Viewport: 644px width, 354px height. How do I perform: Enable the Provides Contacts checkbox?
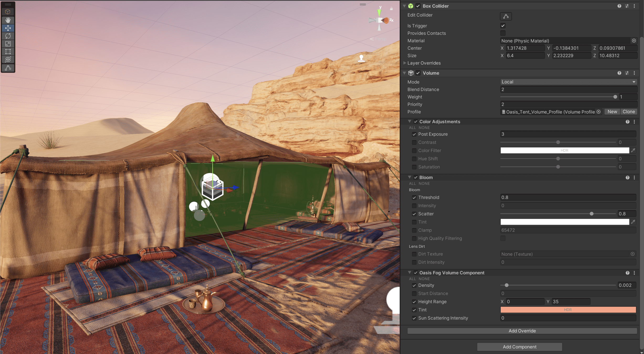[503, 33]
